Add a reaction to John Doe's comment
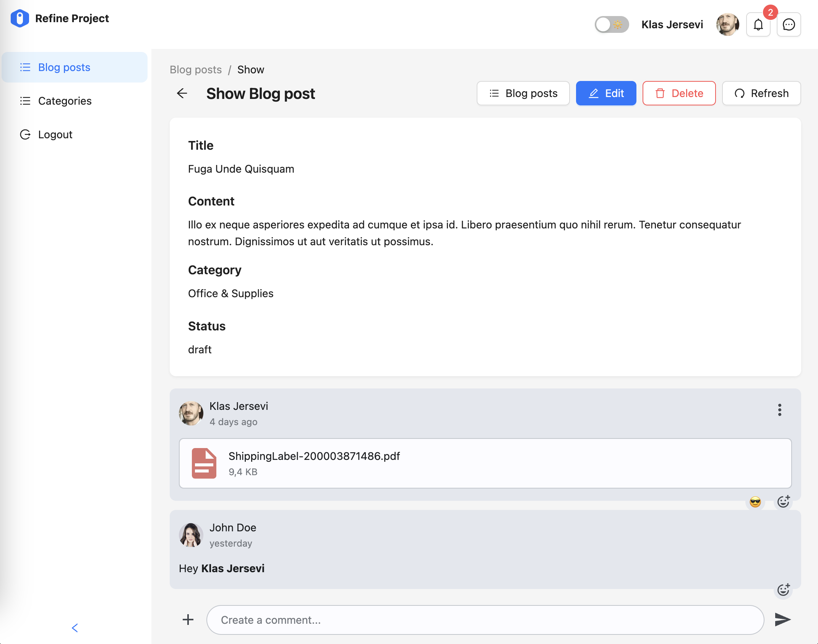Viewport: 818px width, 644px height. (x=784, y=590)
